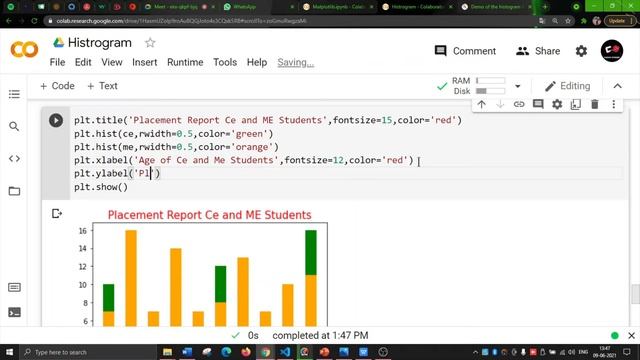Screen dimensions: 640x360
Task: Open the code snippets panel icon
Action: click(14, 159)
